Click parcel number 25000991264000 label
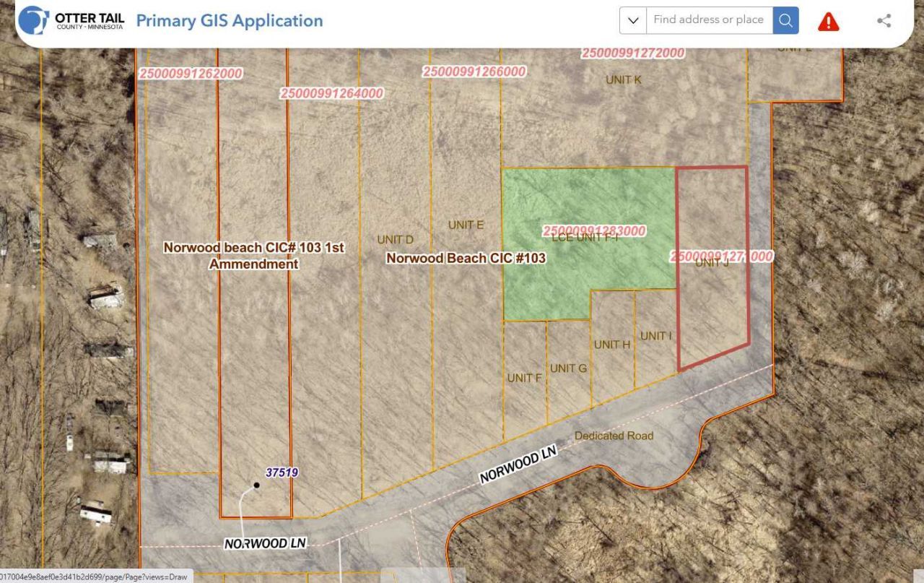 point(331,93)
